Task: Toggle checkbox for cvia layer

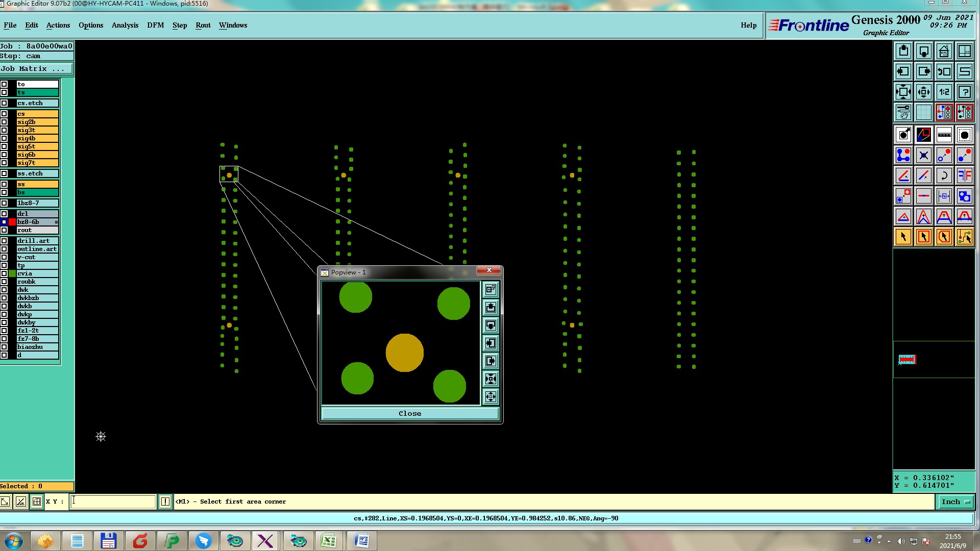Action: [4, 273]
